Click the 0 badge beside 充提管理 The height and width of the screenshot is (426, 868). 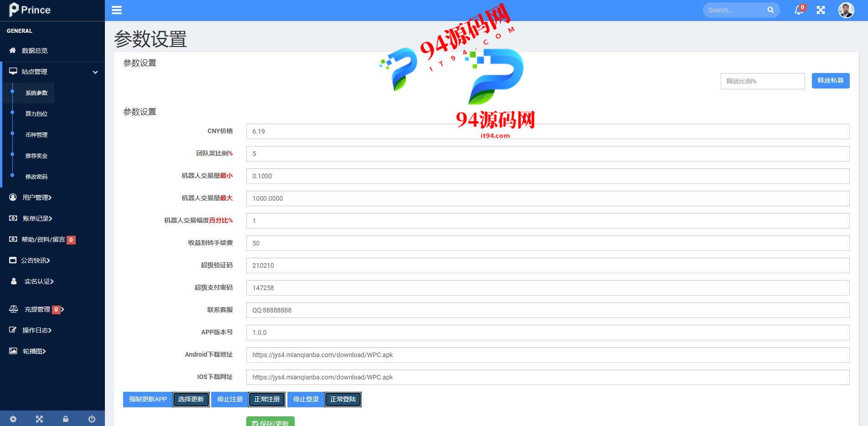(x=56, y=310)
